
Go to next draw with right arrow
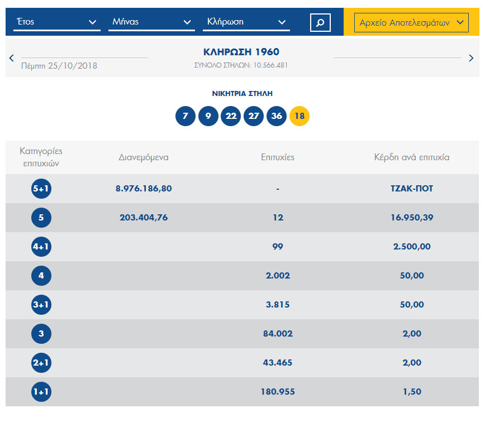[x=471, y=58]
